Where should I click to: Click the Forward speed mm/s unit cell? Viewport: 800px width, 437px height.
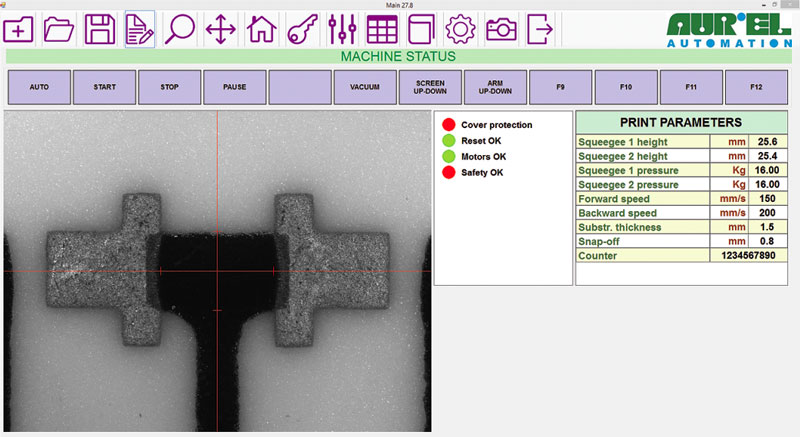click(x=729, y=199)
